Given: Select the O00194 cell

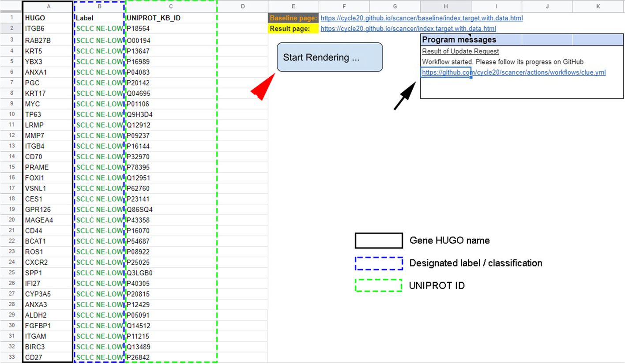Looking at the screenshot, I should [171, 41].
